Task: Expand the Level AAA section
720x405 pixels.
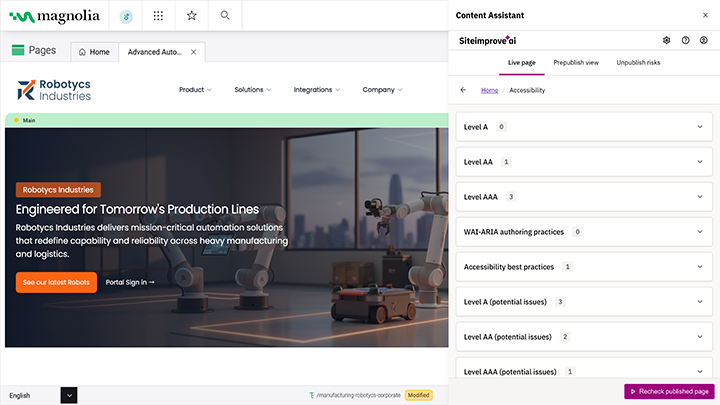Action: (x=584, y=197)
